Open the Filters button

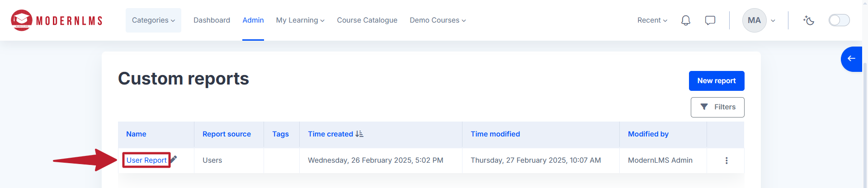[x=717, y=107]
